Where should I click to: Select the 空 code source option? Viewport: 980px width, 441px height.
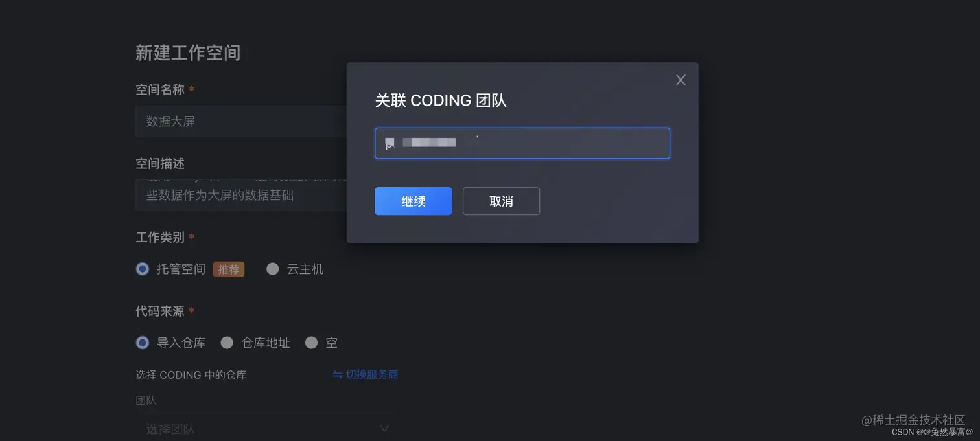[x=311, y=343]
